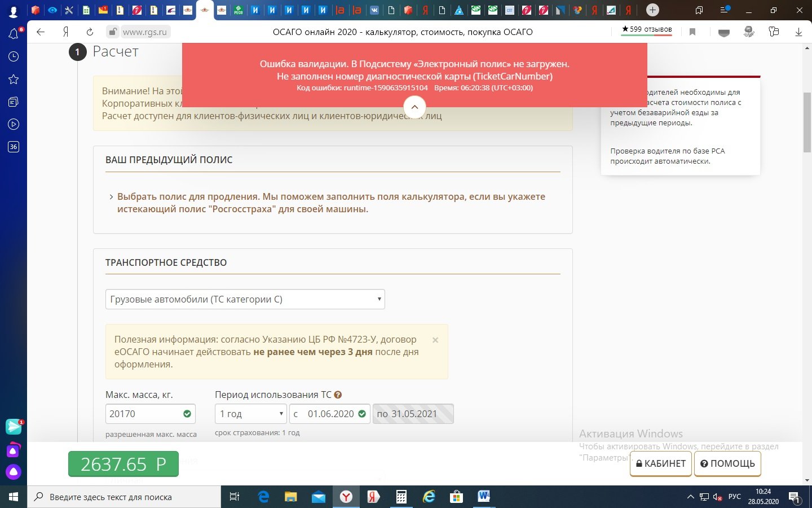Image resolution: width=812 pixels, height=508 pixels.
Task: Click page scrollbar up arrow
Action: coord(807,49)
